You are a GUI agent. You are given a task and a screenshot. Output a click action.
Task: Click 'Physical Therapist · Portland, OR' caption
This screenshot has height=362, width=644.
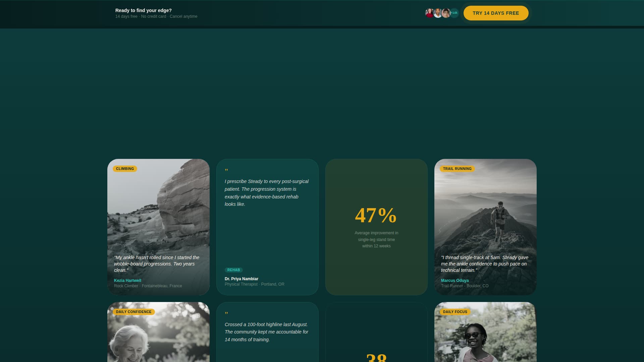pos(255,284)
